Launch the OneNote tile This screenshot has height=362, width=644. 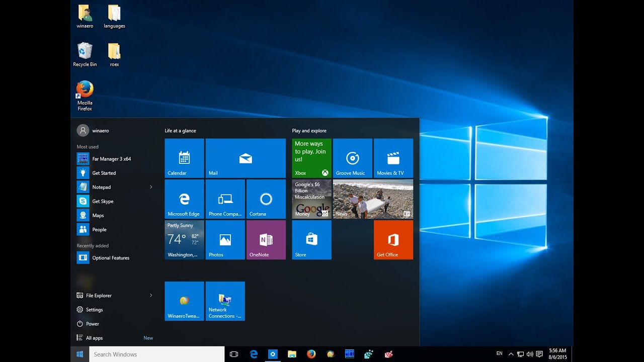pos(266,240)
